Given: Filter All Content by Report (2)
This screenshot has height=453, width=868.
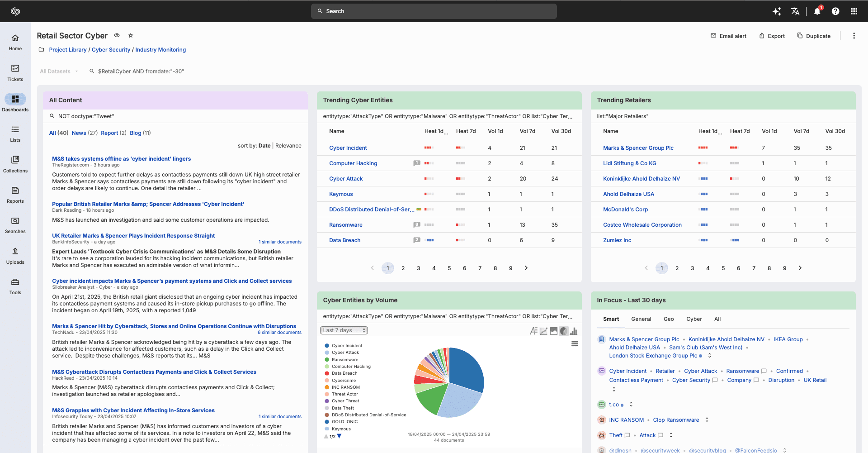Looking at the screenshot, I should [x=113, y=133].
